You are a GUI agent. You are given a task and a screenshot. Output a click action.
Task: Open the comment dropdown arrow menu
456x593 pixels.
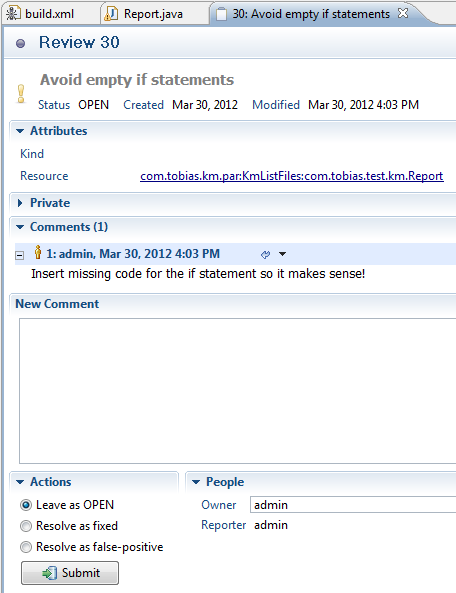click(x=282, y=254)
